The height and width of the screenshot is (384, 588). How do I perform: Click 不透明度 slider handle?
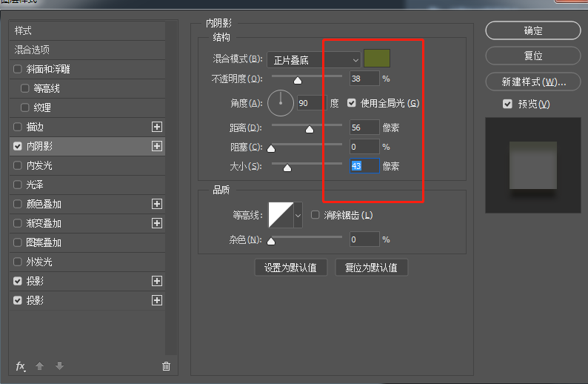coord(298,80)
